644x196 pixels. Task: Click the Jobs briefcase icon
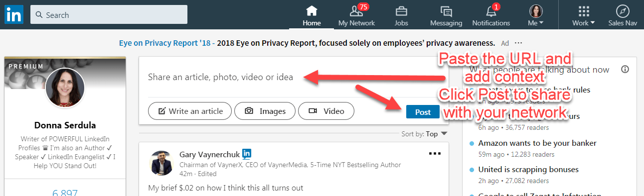[x=401, y=11]
